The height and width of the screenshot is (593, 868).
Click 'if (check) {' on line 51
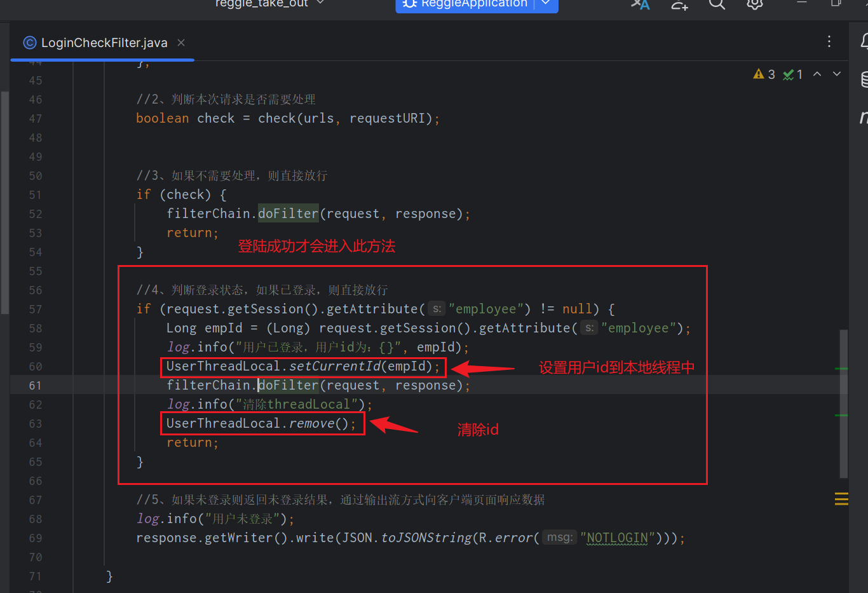click(x=181, y=194)
